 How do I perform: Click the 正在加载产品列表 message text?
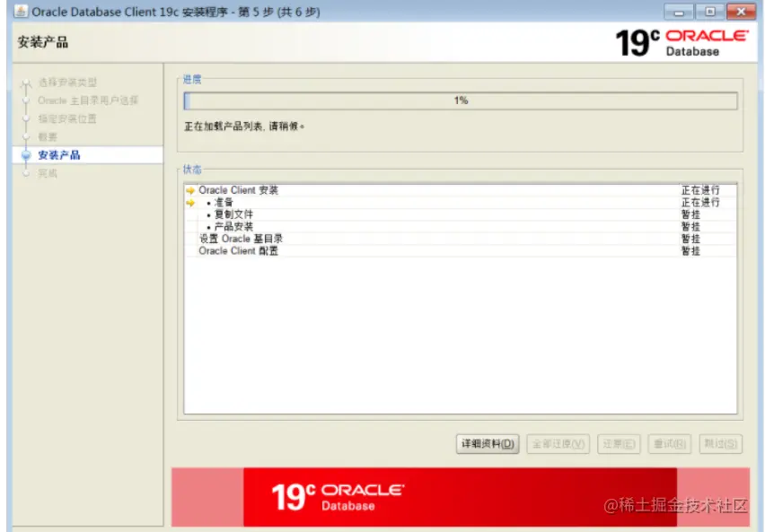coord(244,126)
